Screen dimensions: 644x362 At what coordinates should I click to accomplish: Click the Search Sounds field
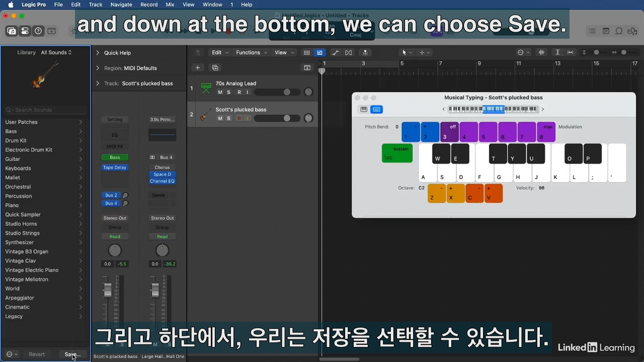tap(45, 110)
